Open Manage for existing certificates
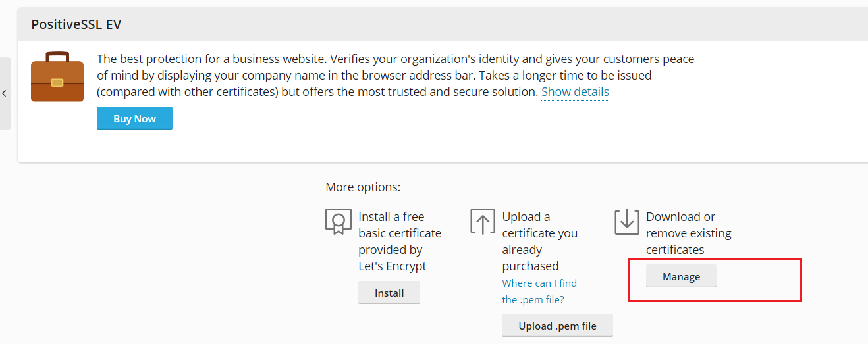The width and height of the screenshot is (868, 344). pyautogui.click(x=681, y=277)
